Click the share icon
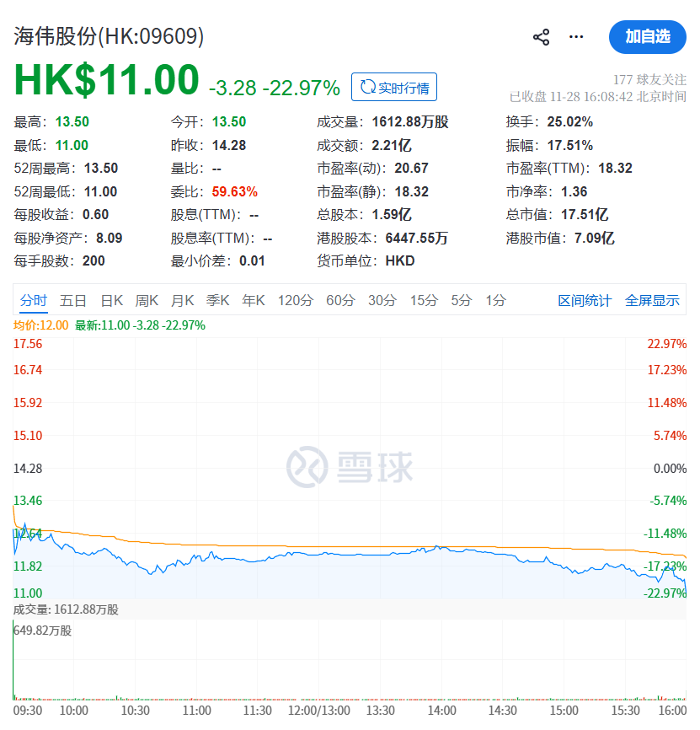The height and width of the screenshot is (730, 700). click(x=542, y=37)
